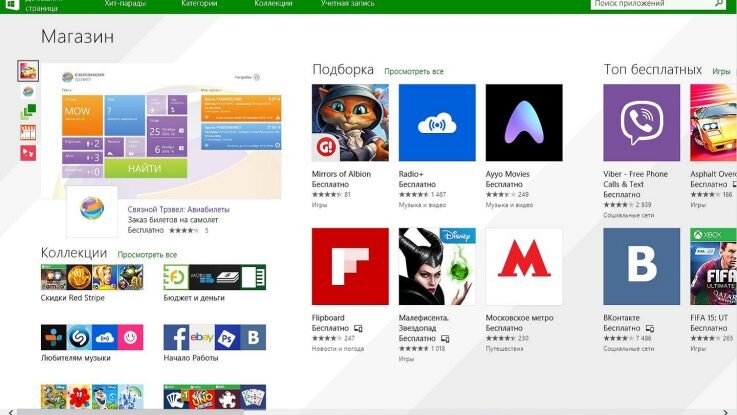Click the Viber - Free Phone Calls & Text title
The width and height of the screenshot is (737, 415).
(x=635, y=179)
